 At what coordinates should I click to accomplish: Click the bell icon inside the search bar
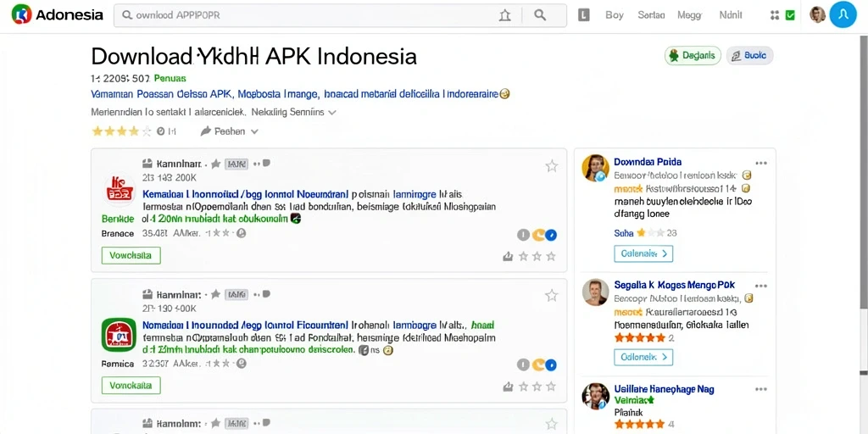point(505,15)
